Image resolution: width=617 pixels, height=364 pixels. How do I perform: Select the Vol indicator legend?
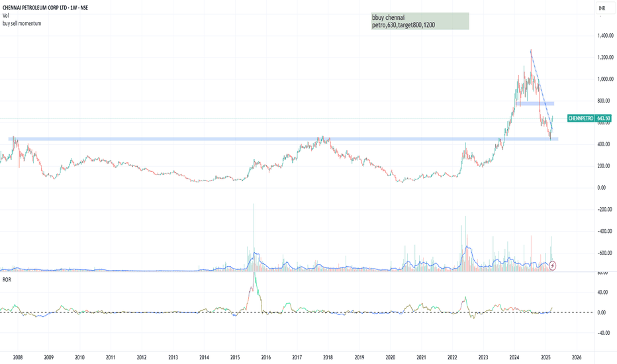coord(5,16)
